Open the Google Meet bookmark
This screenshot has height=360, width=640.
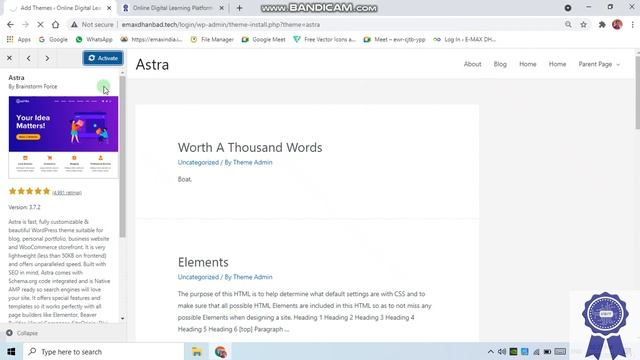point(263,39)
